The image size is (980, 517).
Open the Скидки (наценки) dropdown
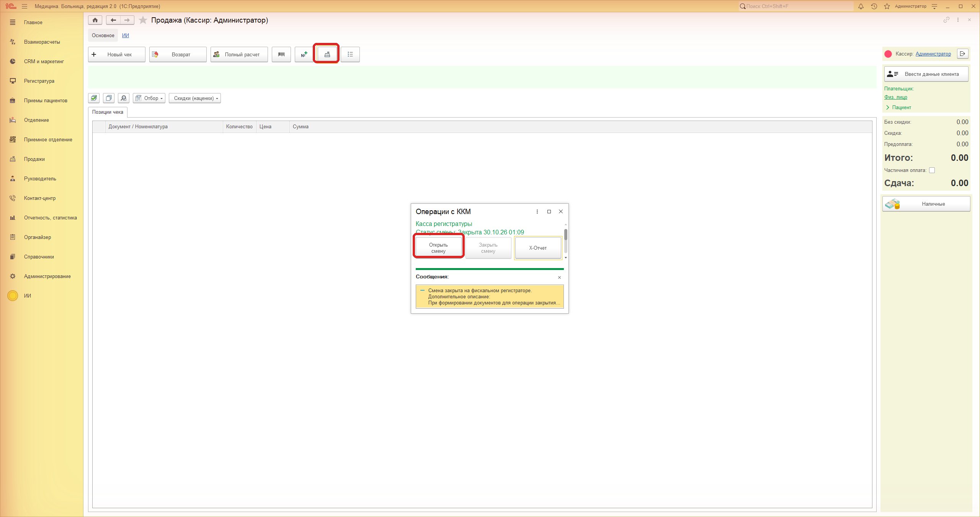click(x=195, y=98)
